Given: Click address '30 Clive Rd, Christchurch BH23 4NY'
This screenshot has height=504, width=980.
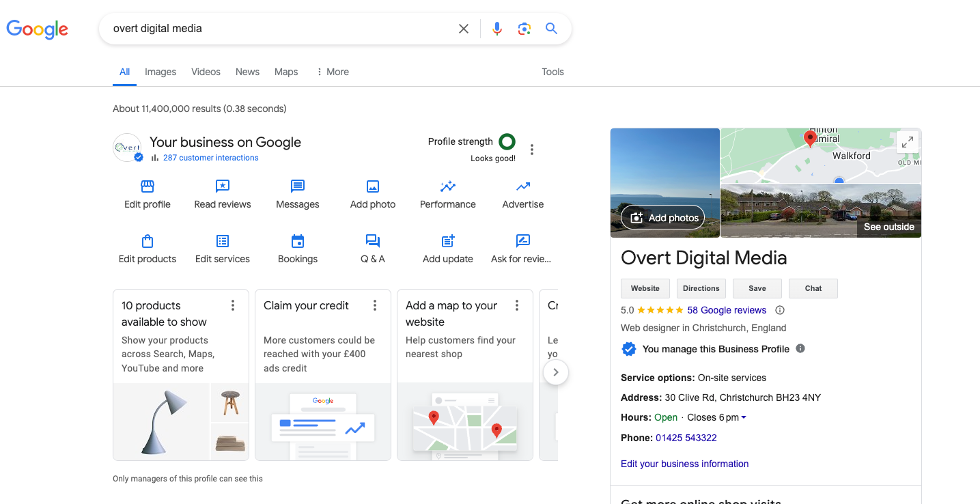Looking at the screenshot, I should (x=743, y=397).
